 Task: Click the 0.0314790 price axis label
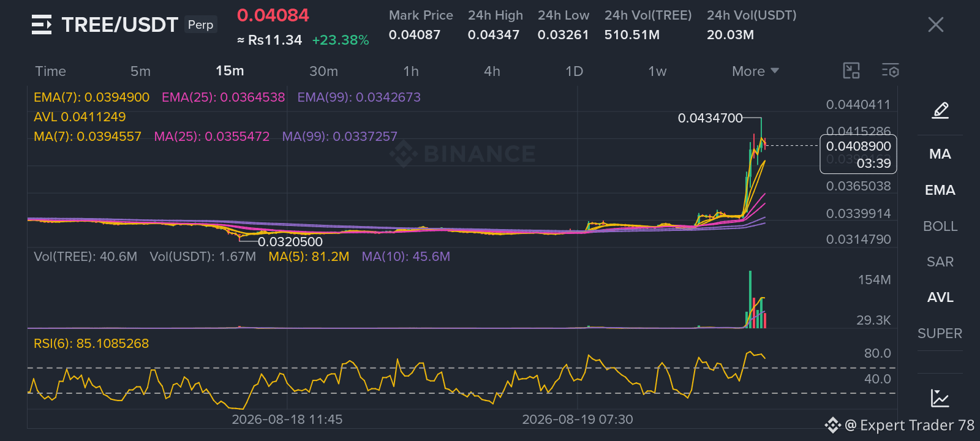pyautogui.click(x=858, y=239)
